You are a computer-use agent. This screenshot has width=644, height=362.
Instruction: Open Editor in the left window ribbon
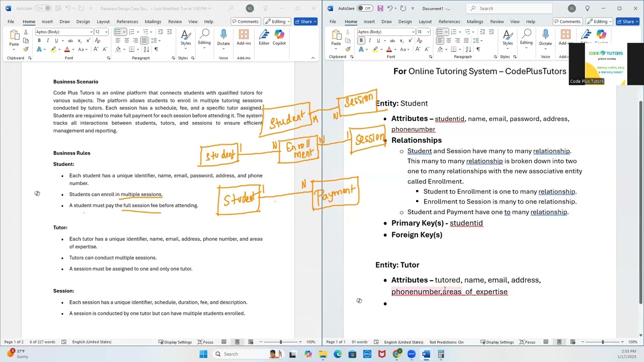pyautogui.click(x=264, y=38)
